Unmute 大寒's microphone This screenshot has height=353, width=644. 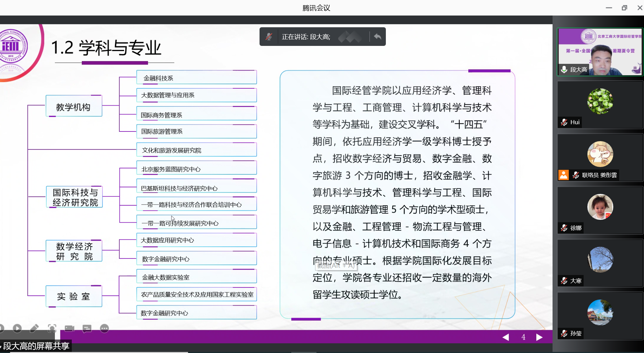pyautogui.click(x=564, y=281)
